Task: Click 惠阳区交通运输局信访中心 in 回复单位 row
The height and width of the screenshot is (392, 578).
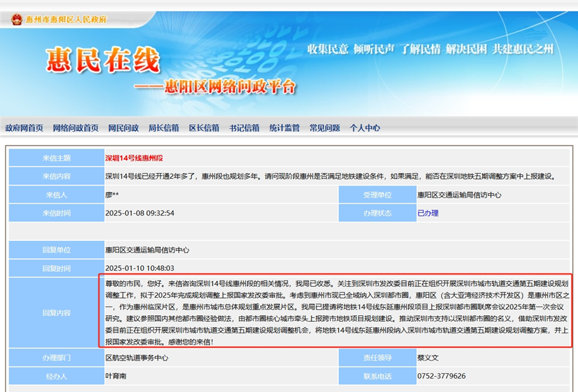Action: [147, 250]
